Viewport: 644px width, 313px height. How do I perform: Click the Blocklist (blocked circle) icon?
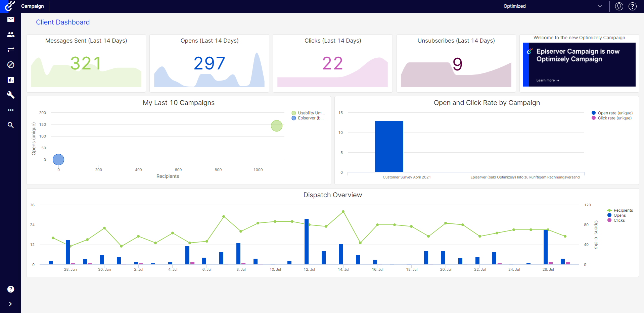coord(11,65)
